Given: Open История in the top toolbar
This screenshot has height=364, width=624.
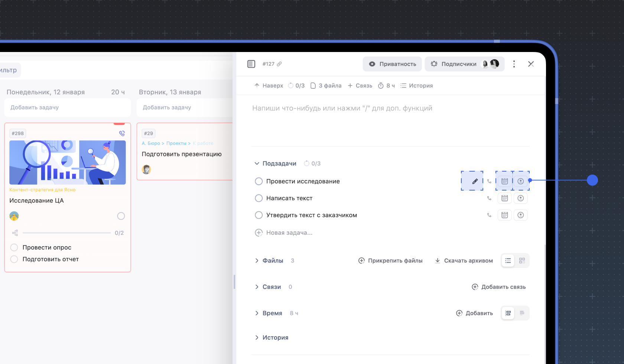Looking at the screenshot, I should (417, 86).
